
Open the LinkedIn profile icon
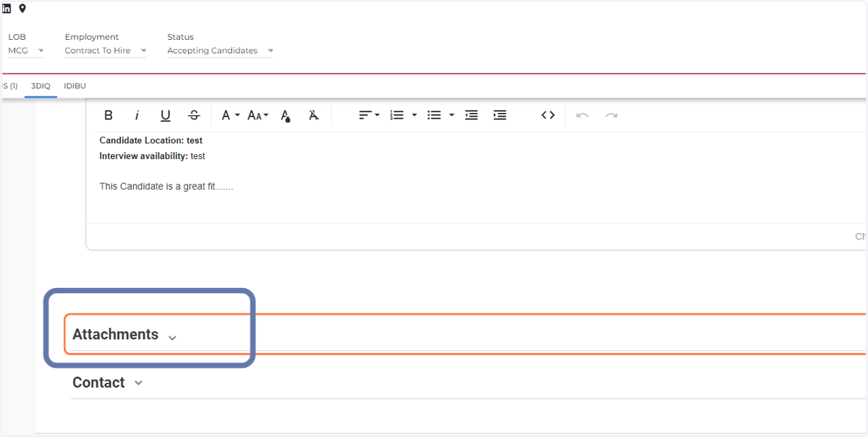pos(7,9)
